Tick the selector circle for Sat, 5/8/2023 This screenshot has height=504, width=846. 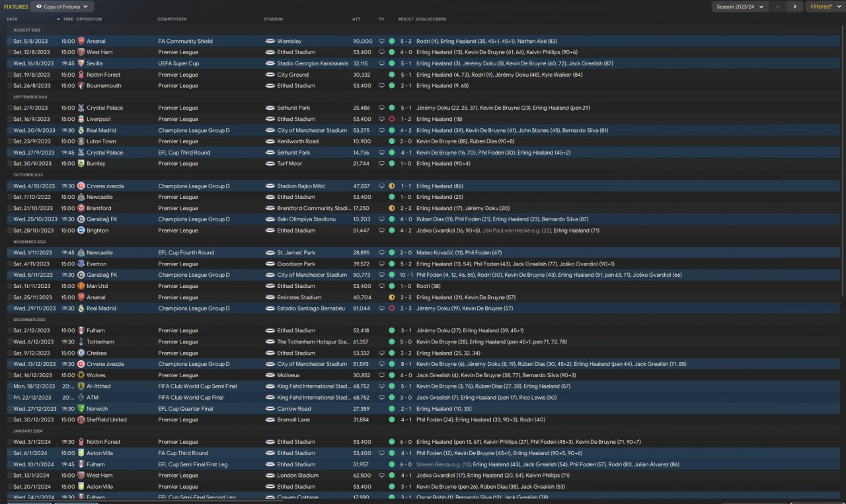[x=10, y=42]
